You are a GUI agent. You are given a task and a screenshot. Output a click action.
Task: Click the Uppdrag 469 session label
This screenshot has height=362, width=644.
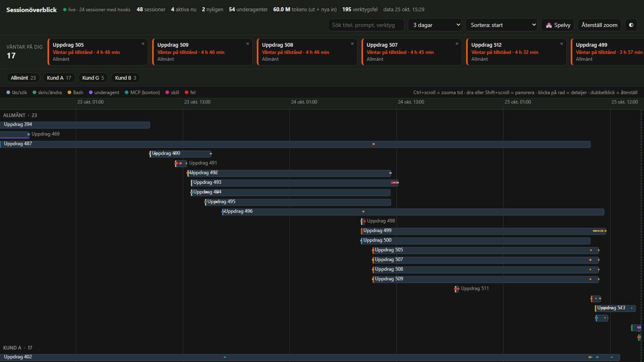coord(45,134)
